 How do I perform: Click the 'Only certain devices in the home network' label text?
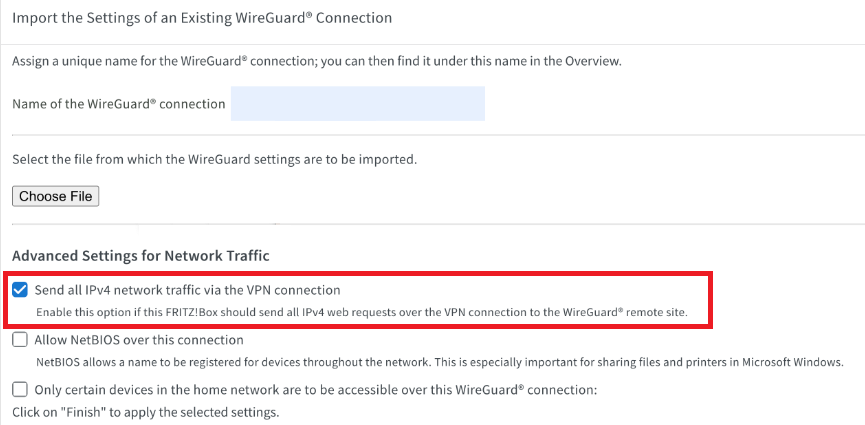pos(315,390)
